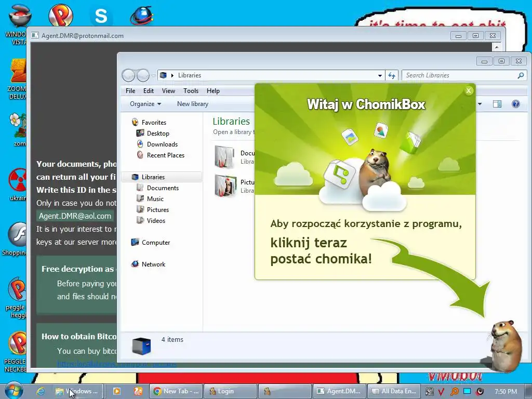Select Network in navigation pane
This screenshot has height=399, width=532.
click(x=153, y=264)
